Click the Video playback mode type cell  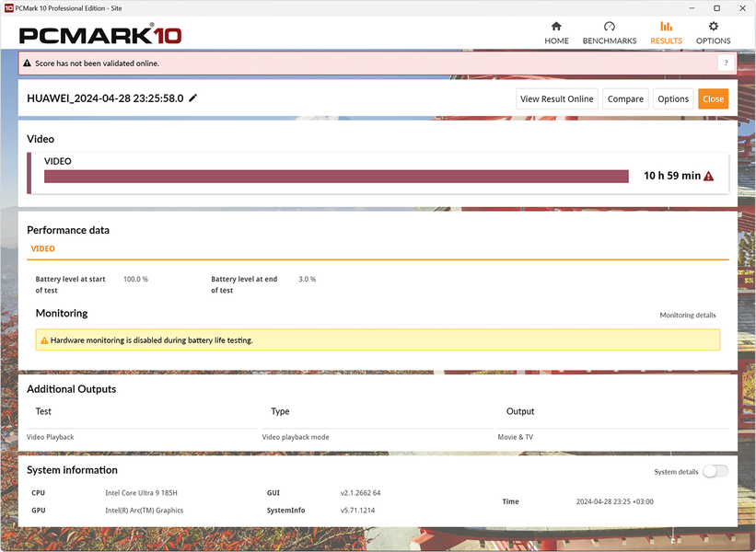tap(296, 437)
